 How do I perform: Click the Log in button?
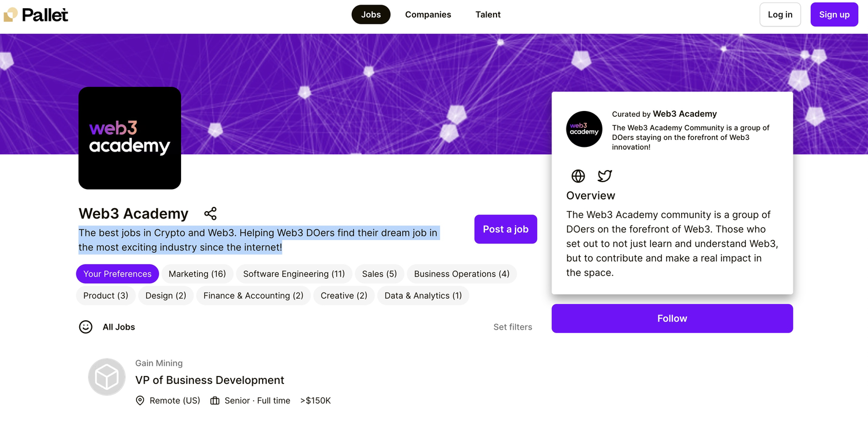point(780,14)
